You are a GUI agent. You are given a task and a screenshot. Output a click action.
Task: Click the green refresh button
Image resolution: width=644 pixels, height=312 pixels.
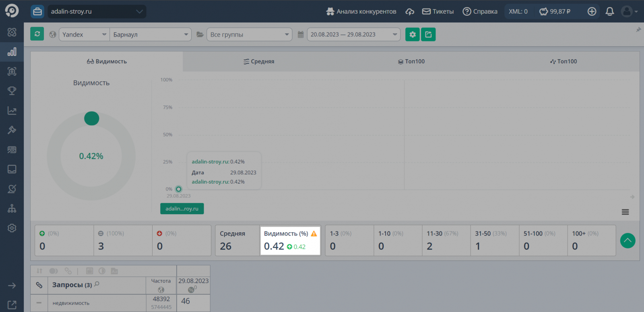(37, 34)
